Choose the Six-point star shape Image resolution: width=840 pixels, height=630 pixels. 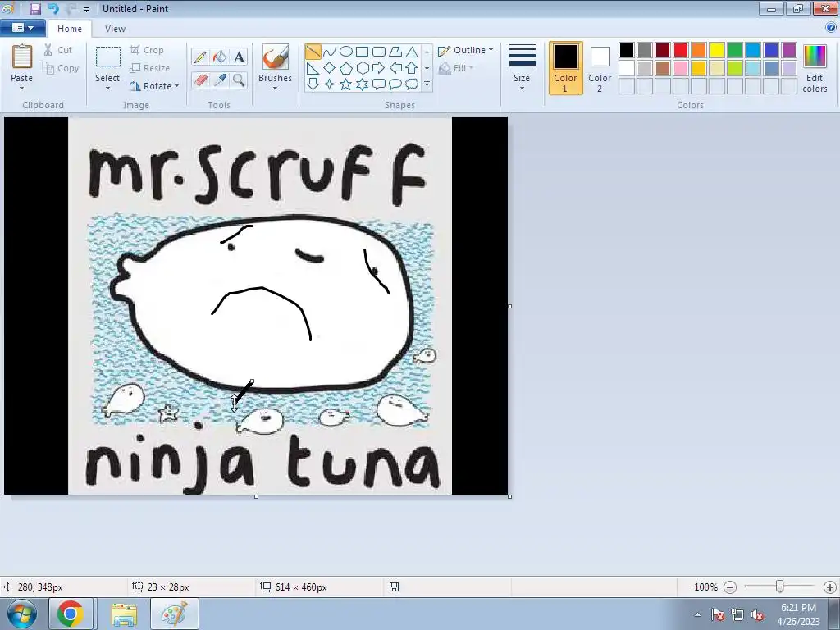[362, 84]
